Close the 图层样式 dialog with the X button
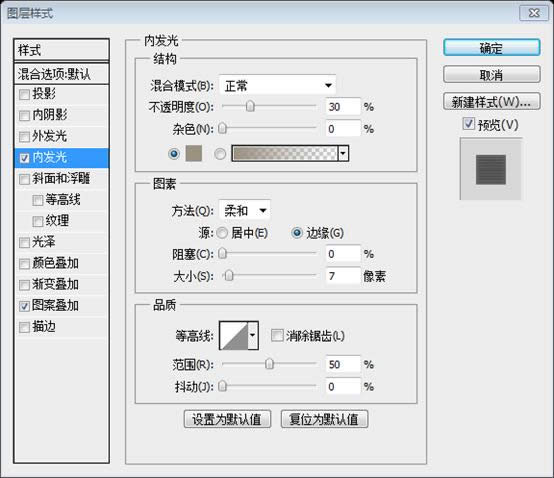This screenshot has height=478, width=554. pyautogui.click(x=534, y=13)
